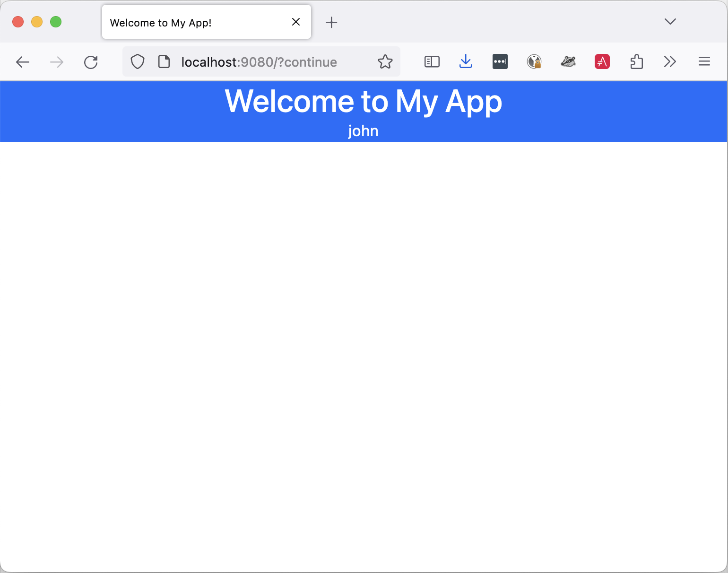Click the browser back arrow

23,62
